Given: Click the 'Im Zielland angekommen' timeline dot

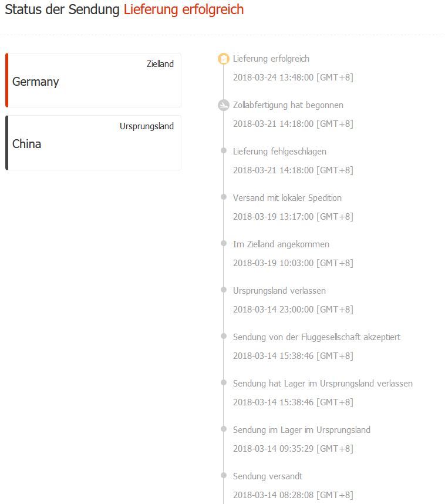Looking at the screenshot, I should [x=224, y=244].
